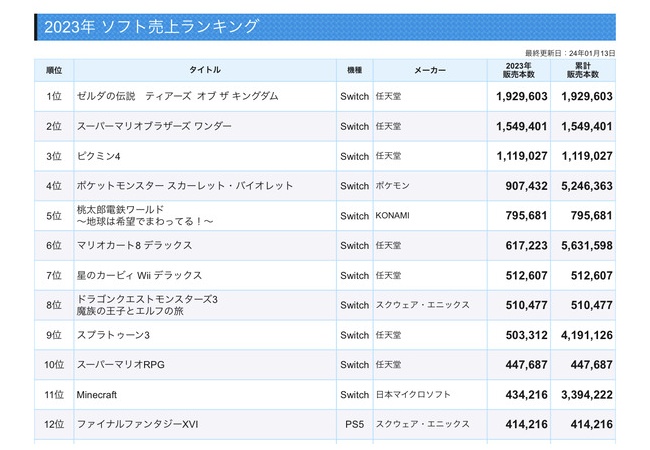
Task: Click the 2023年販売本数 column header
Action: (519, 70)
